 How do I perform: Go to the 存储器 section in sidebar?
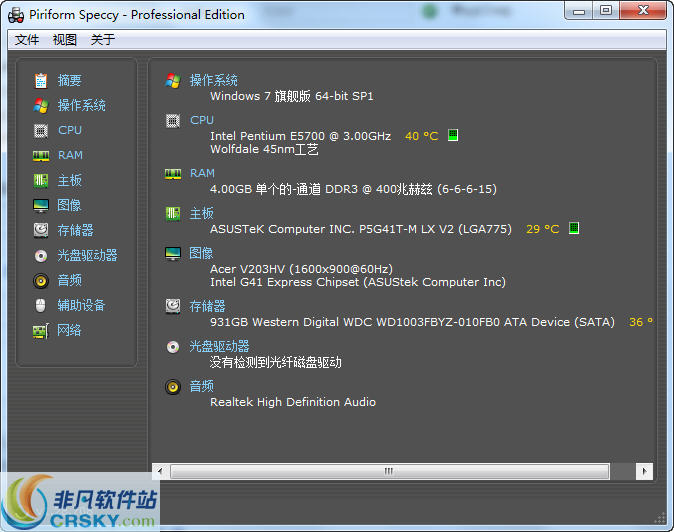[x=76, y=230]
